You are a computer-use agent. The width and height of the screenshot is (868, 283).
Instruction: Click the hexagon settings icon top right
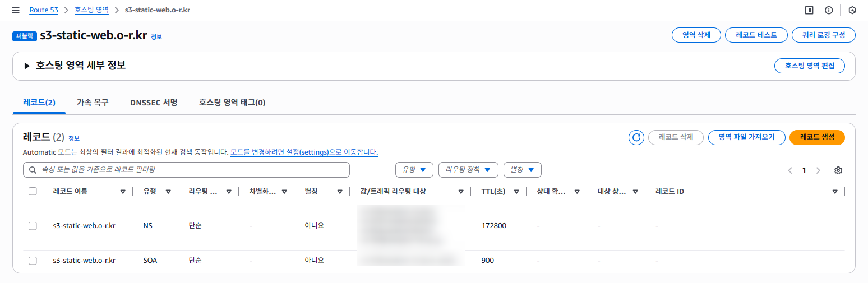(x=852, y=10)
